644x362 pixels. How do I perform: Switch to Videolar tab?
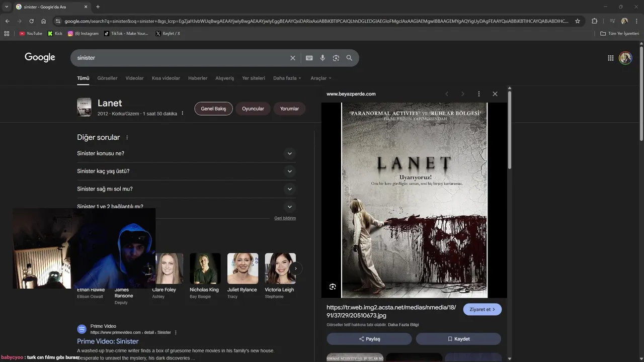tap(134, 78)
